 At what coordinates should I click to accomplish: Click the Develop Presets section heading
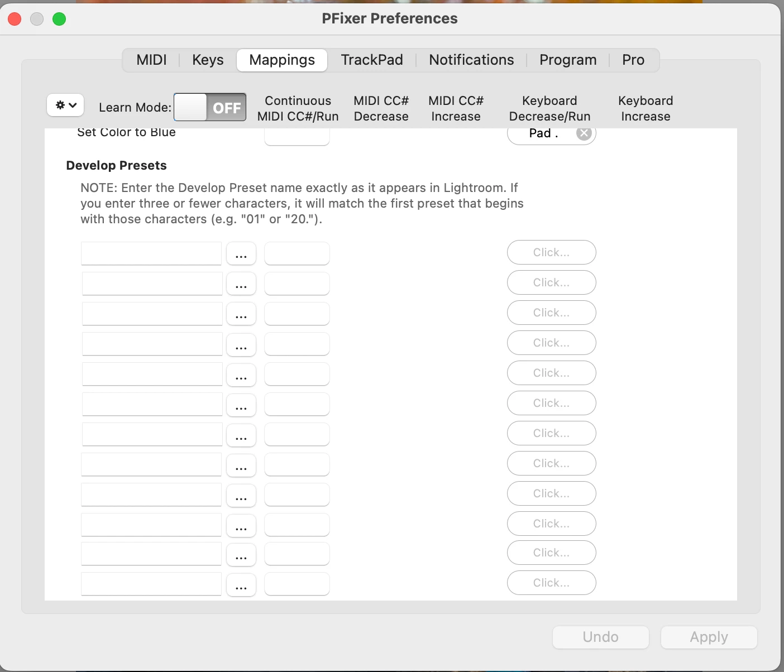(x=116, y=165)
